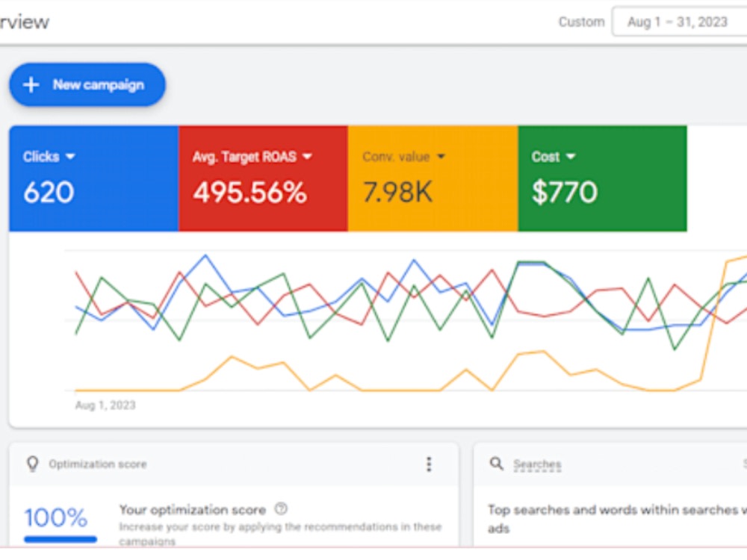Click the blue optimization score progress bar
This screenshot has height=560, width=747.
click(61, 540)
